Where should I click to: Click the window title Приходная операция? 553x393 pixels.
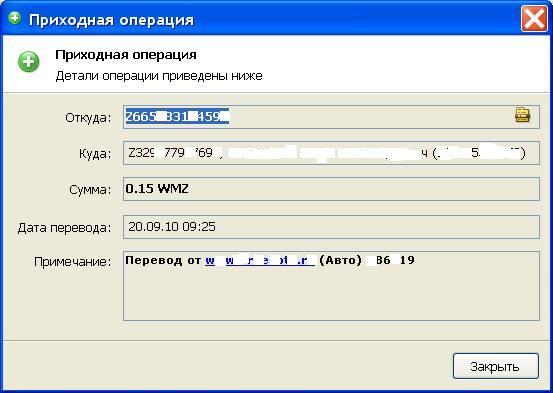point(111,20)
